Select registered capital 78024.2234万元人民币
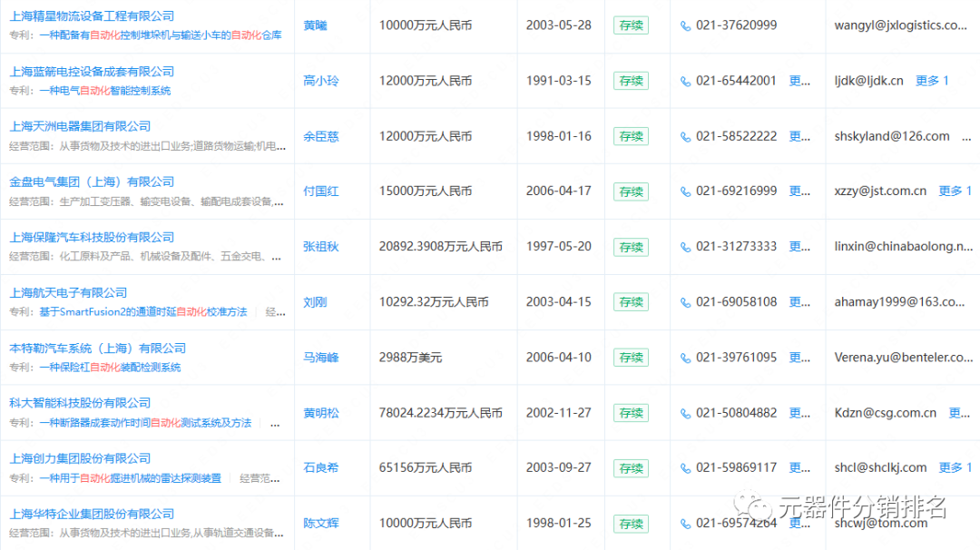This screenshot has height=550, width=980. (441, 412)
